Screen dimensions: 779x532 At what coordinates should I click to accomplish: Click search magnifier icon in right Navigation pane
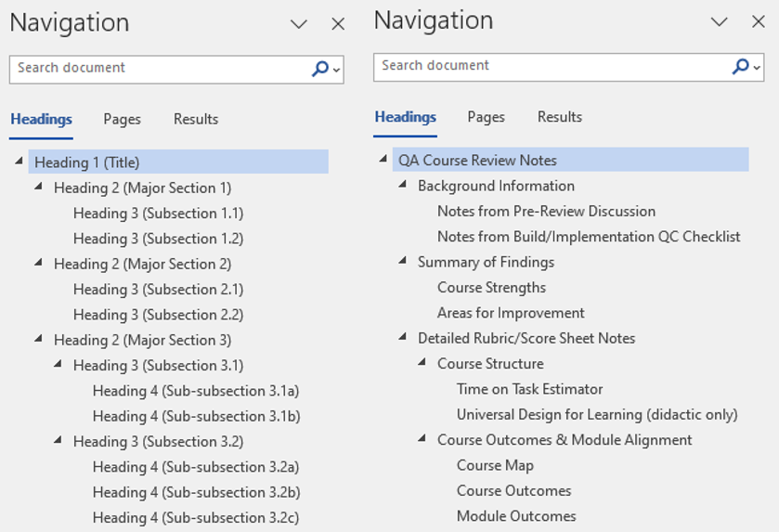[x=740, y=66]
